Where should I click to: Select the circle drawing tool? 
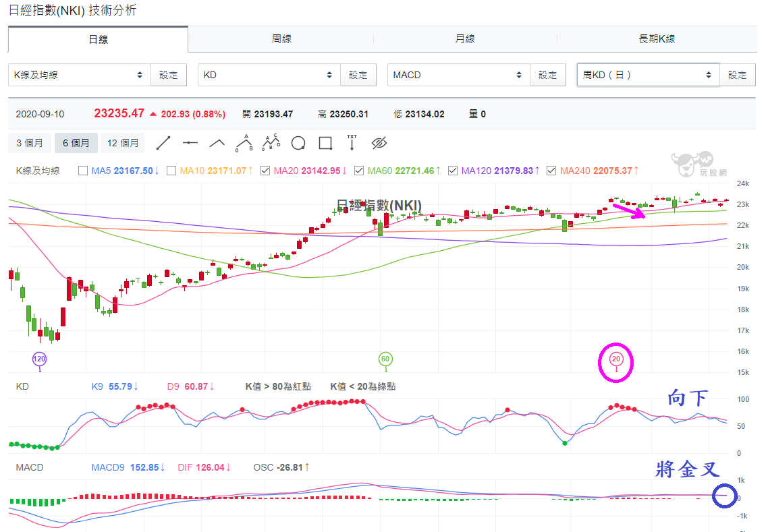(x=298, y=143)
